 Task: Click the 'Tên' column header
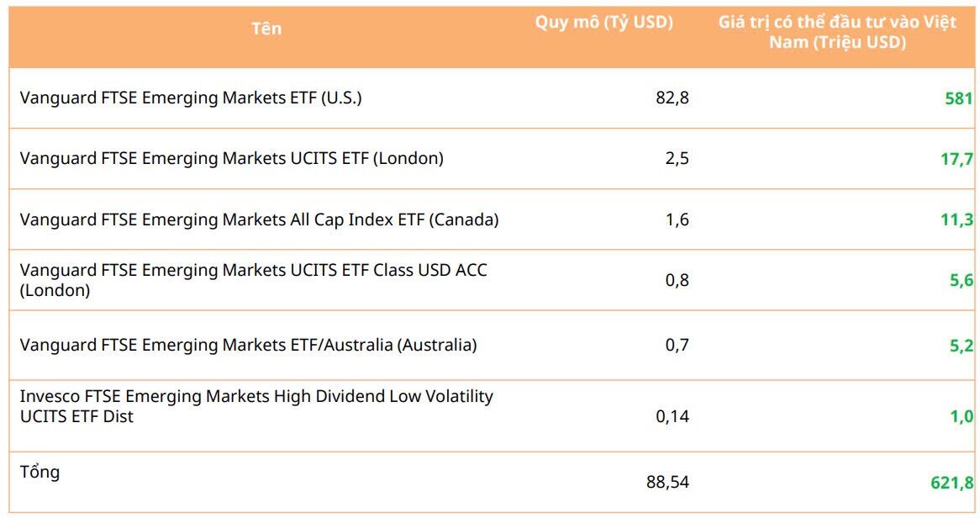click(x=266, y=29)
